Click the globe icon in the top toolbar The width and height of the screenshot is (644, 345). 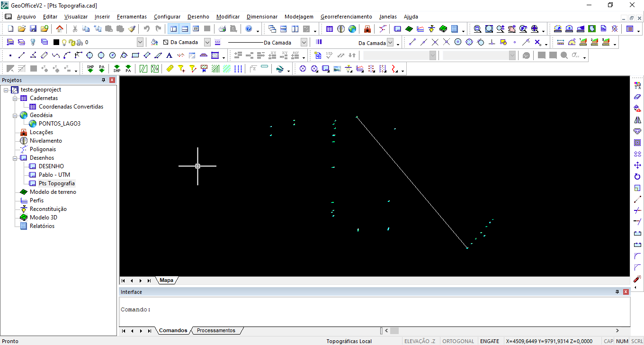352,29
